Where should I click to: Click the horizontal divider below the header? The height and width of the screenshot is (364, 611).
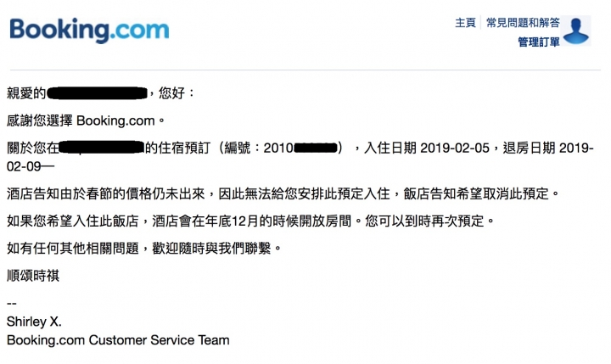pos(305,70)
